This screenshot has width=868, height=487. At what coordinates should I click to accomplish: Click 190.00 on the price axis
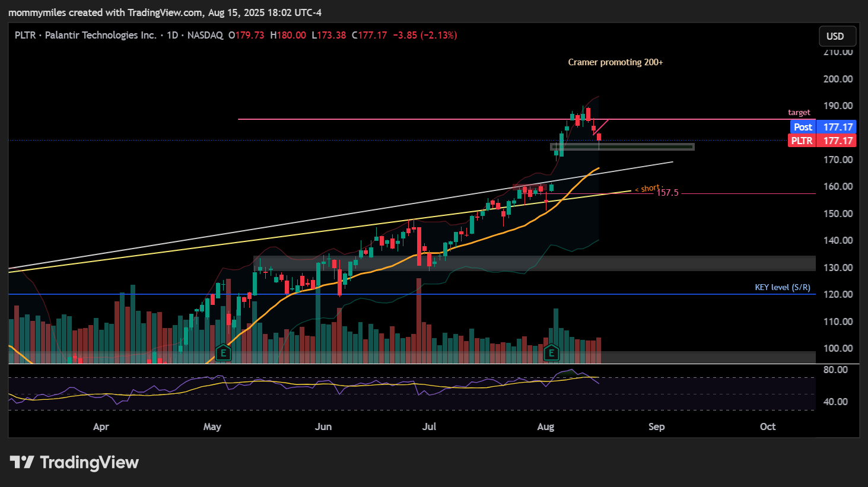838,106
